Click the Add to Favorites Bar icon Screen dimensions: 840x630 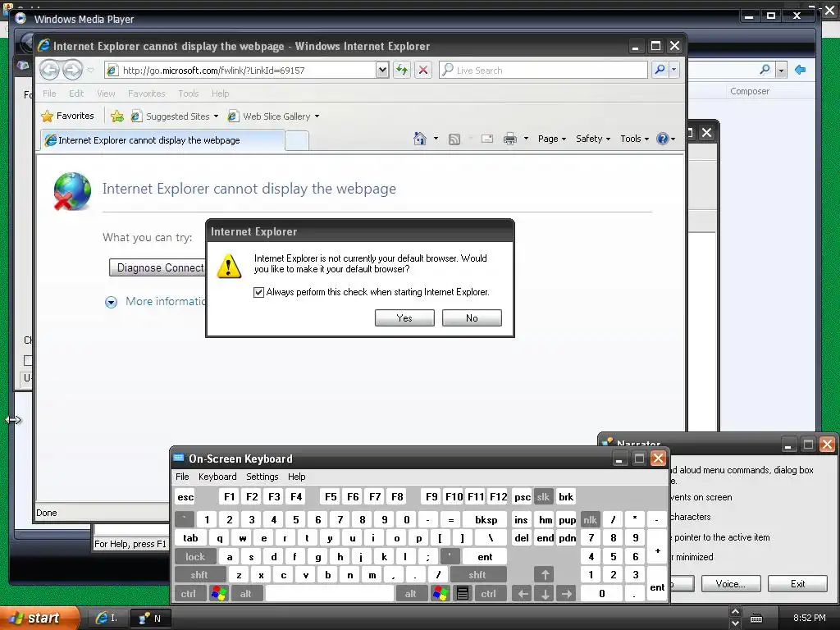(x=116, y=116)
